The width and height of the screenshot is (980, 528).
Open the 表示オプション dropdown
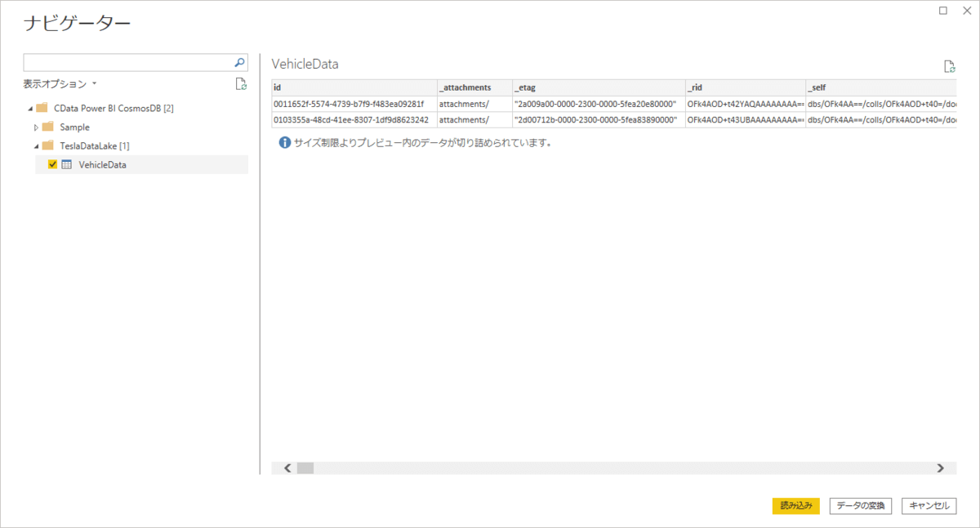click(60, 83)
